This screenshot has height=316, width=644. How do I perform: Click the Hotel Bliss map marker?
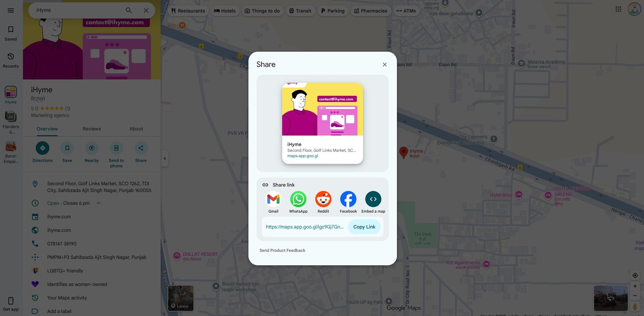pos(519,195)
